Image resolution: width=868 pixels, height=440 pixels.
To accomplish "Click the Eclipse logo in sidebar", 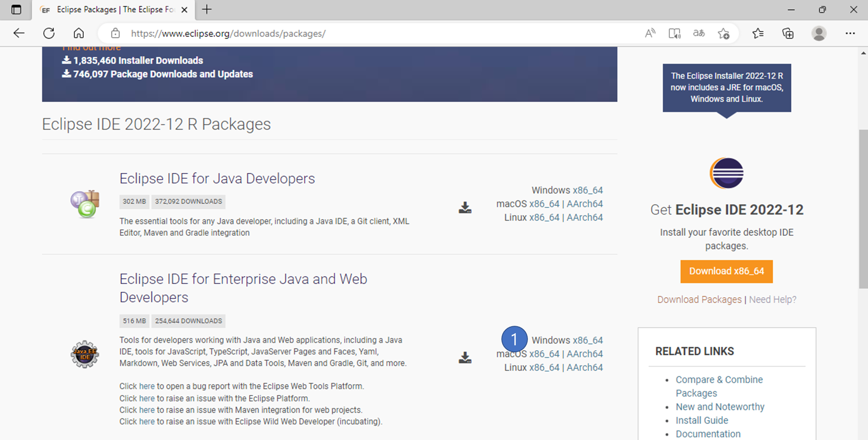I will pyautogui.click(x=727, y=173).
